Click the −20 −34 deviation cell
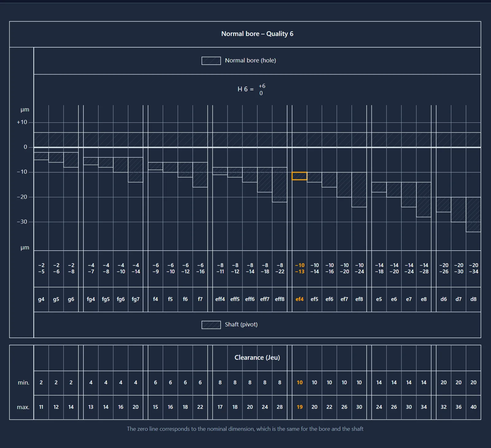This screenshot has height=448, width=491. coord(474,269)
